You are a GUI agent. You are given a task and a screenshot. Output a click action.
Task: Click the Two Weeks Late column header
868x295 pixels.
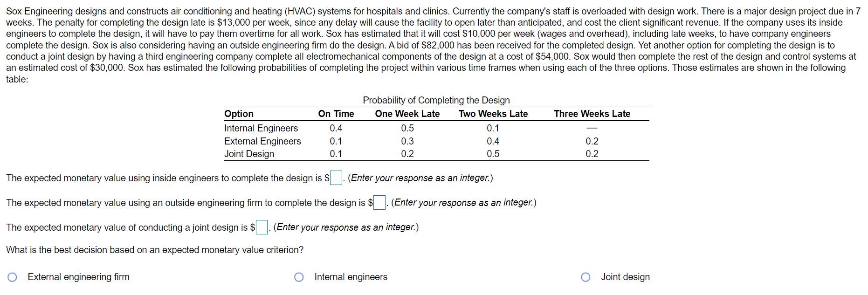point(493,113)
